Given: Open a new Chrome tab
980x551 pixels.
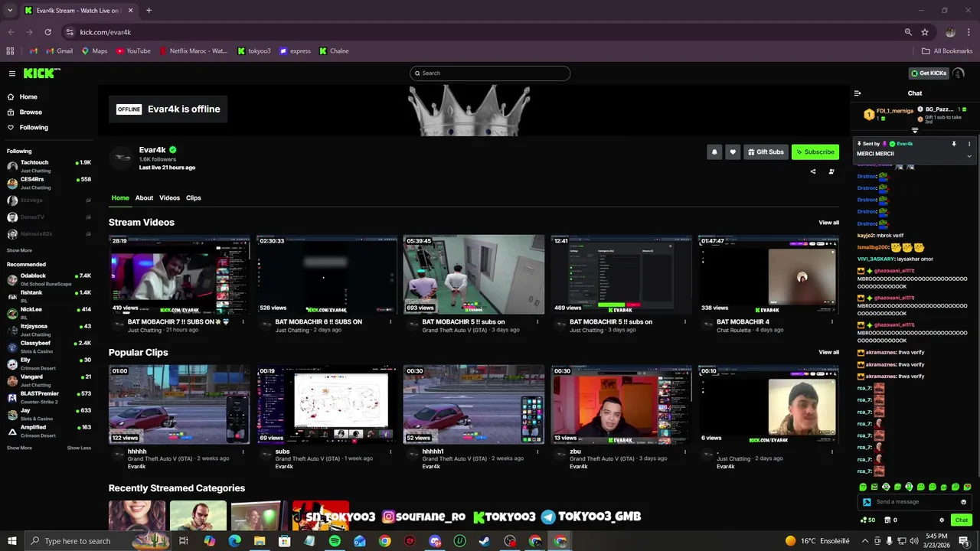Looking at the screenshot, I should click(149, 11).
